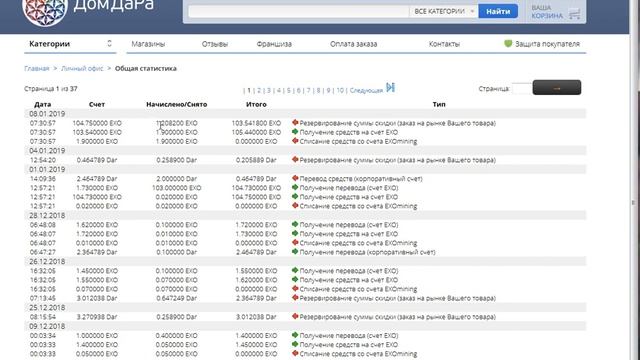Open Контакты menu item

(x=444, y=44)
